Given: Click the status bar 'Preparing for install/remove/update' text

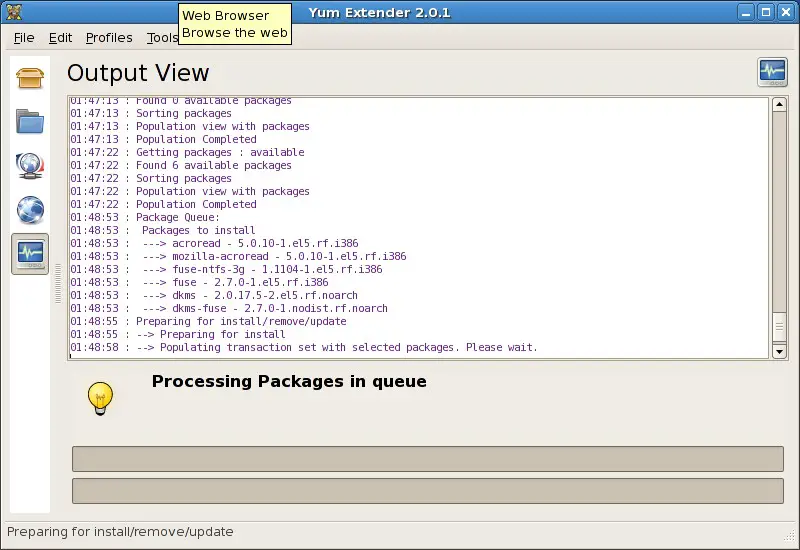Looking at the screenshot, I should [120, 532].
